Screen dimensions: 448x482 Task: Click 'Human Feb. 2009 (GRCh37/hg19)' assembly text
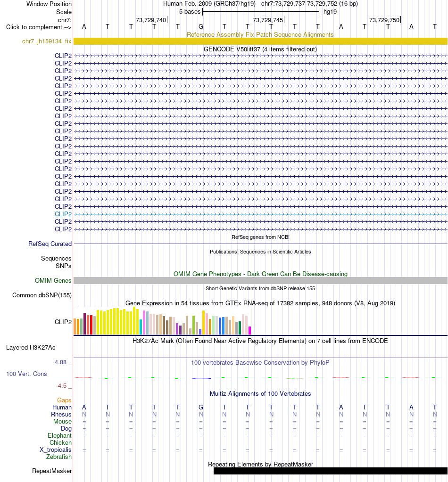tap(209, 4)
